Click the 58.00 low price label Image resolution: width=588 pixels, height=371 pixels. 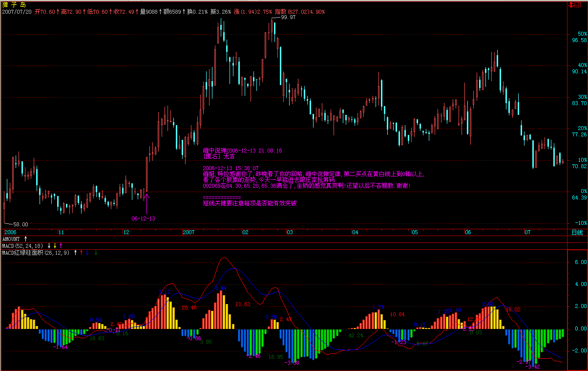tap(20, 224)
